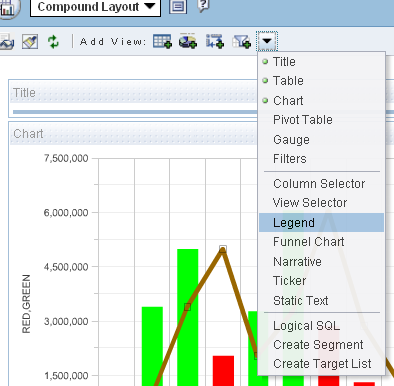
Task: Select Create Segment menu entry
Action: coord(321,345)
